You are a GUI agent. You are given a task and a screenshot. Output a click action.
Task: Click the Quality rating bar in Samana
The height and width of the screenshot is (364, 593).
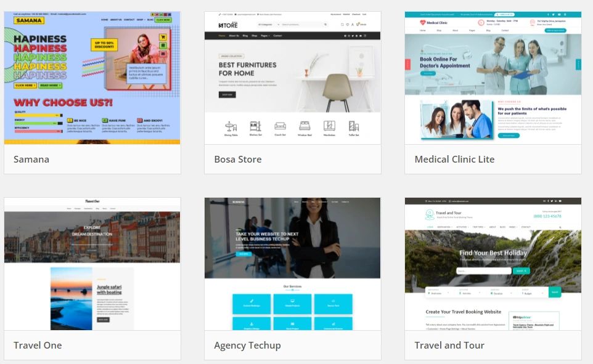click(37, 115)
